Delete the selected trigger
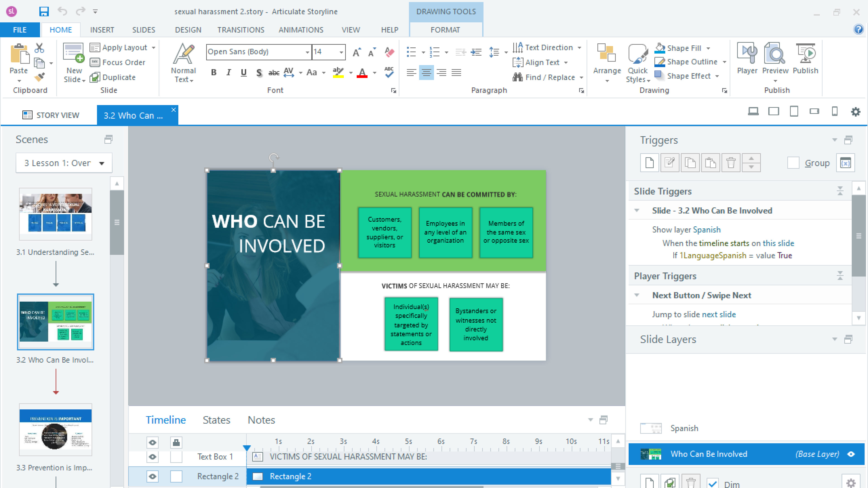Screen dimensions: 868x488 click(731, 162)
